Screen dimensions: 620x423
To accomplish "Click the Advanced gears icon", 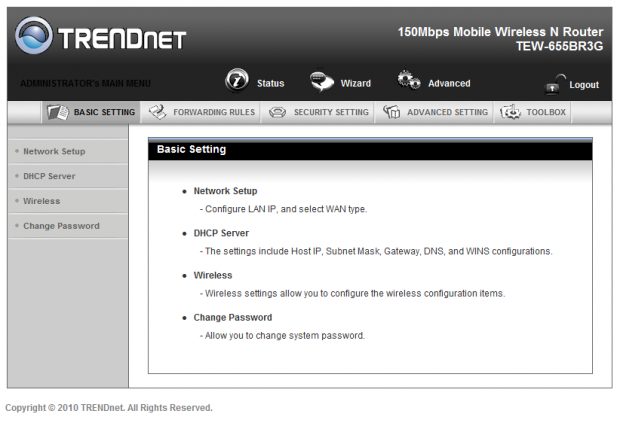I will coord(409,80).
